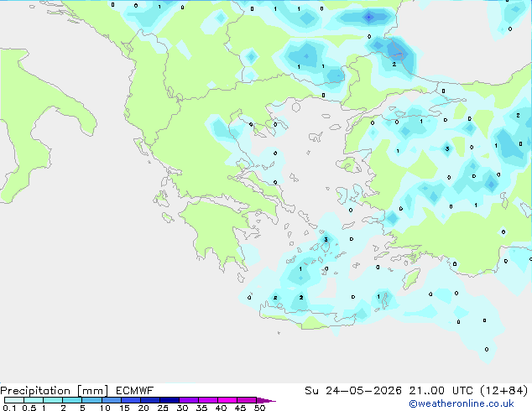Click the 'Su' weekday label
This screenshot has width=532, height=411.
[x=311, y=391]
